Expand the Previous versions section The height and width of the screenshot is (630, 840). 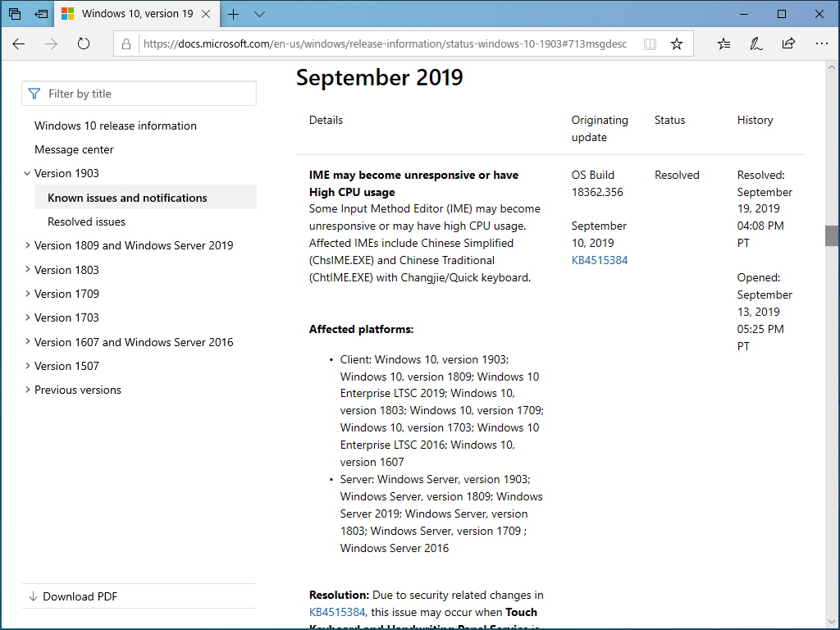tap(27, 390)
